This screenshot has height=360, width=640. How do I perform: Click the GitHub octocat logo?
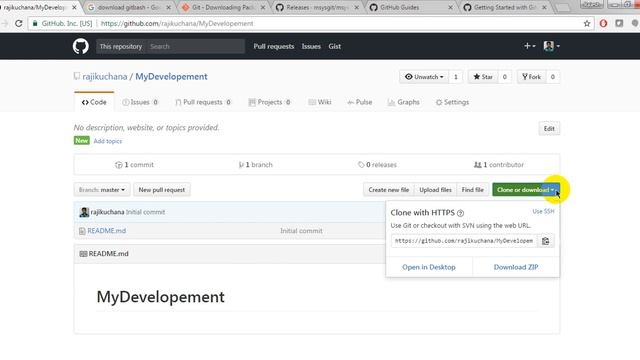[80, 46]
